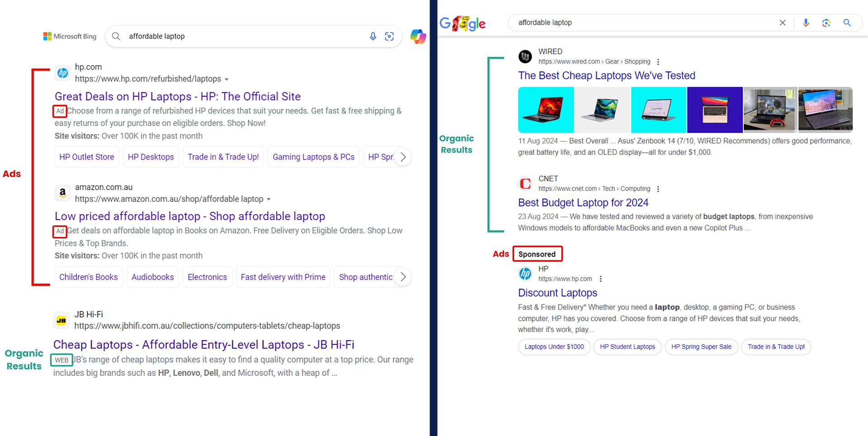The height and width of the screenshot is (436, 868).
Task: Click the wired.com › Gear › Shopping breadcrumb
Action: 594,61
